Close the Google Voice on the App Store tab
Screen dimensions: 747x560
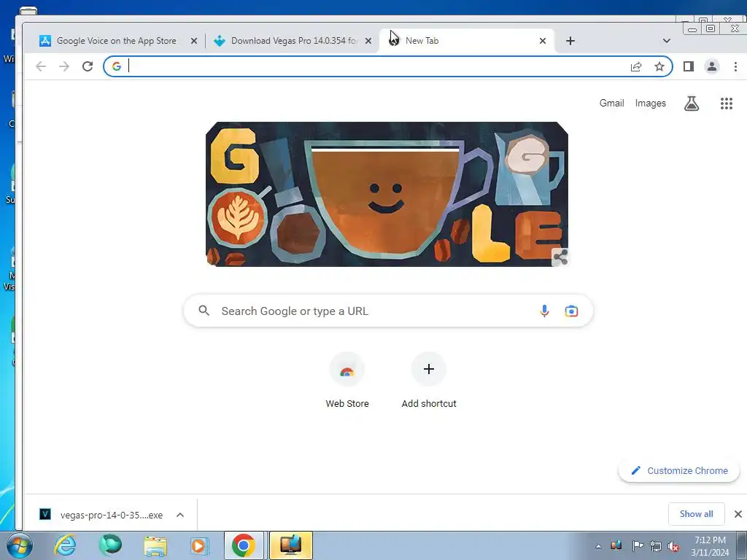click(194, 41)
